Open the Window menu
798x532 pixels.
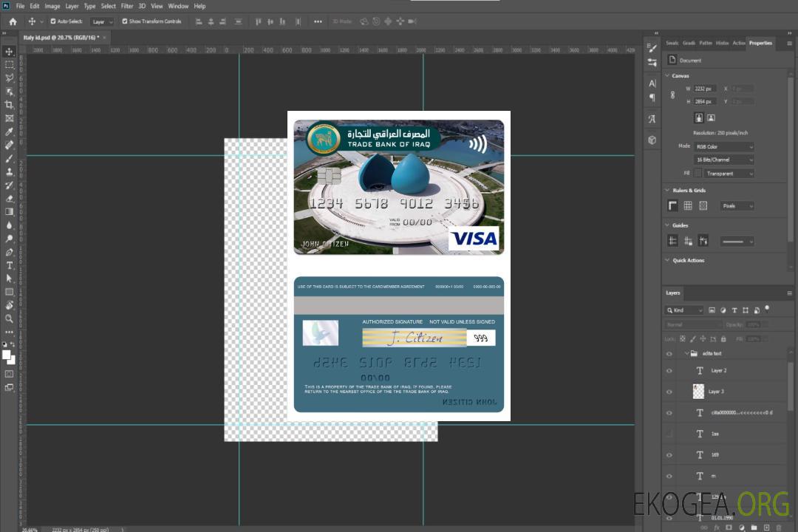point(178,6)
